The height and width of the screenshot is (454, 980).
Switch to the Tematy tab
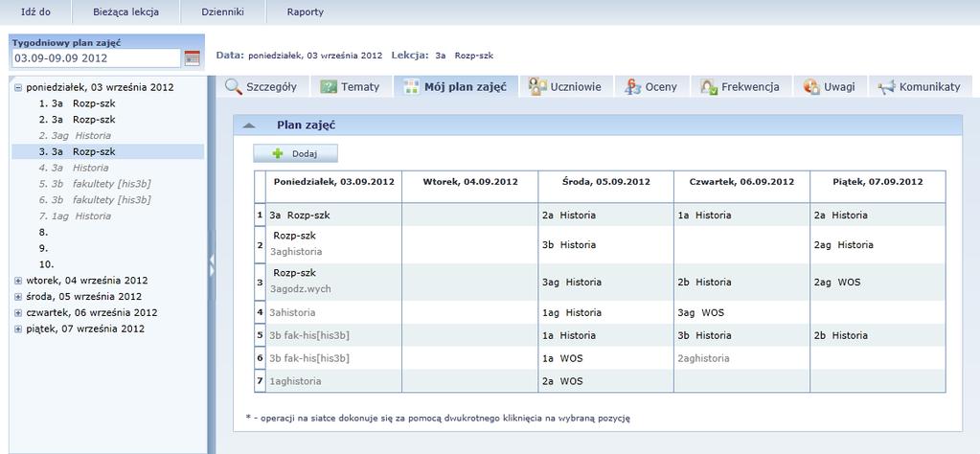[350, 87]
